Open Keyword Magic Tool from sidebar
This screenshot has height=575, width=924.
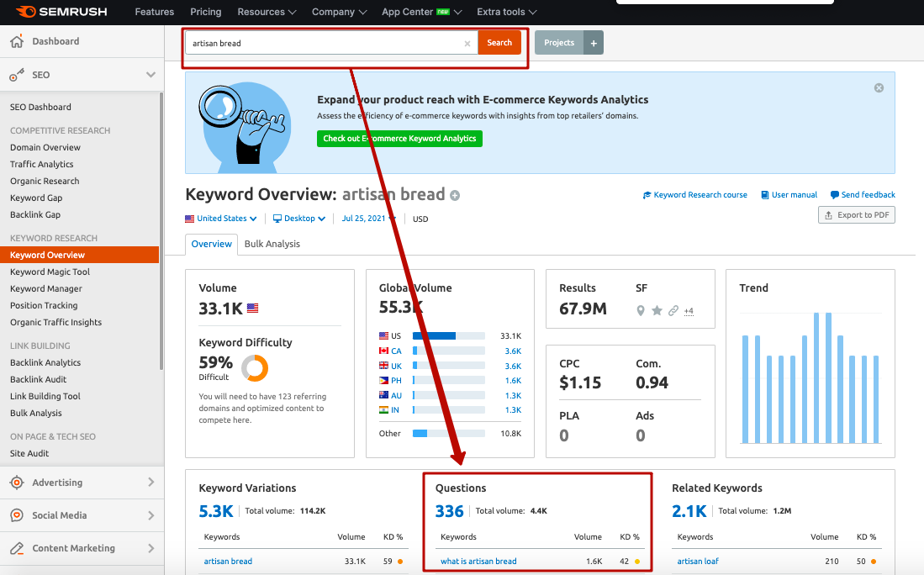pyautogui.click(x=50, y=272)
